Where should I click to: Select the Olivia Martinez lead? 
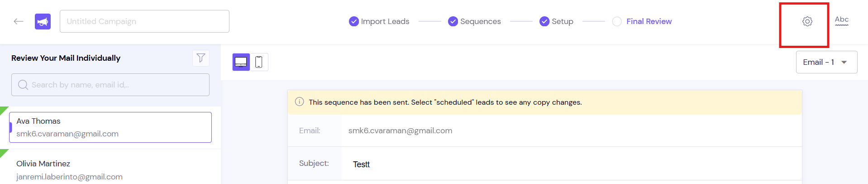(x=110, y=170)
